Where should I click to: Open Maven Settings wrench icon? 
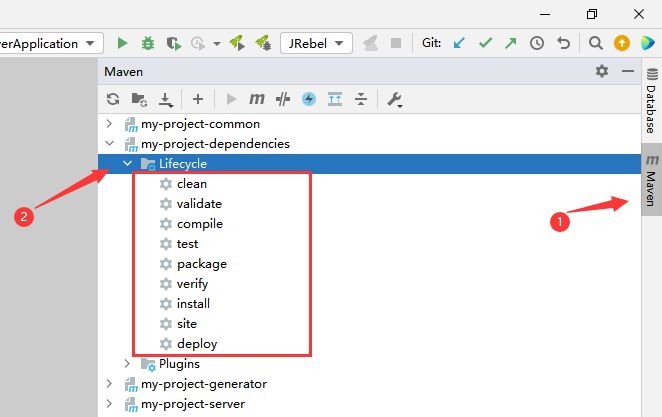tap(394, 99)
